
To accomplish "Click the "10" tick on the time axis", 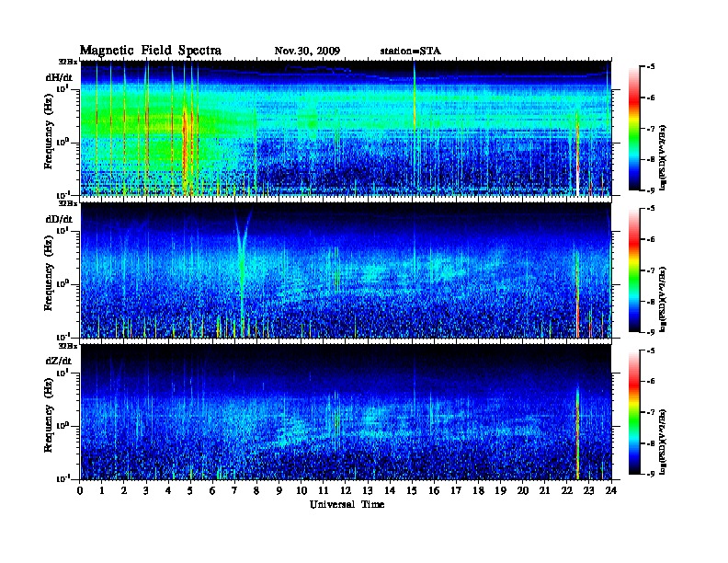I will pos(301,491).
